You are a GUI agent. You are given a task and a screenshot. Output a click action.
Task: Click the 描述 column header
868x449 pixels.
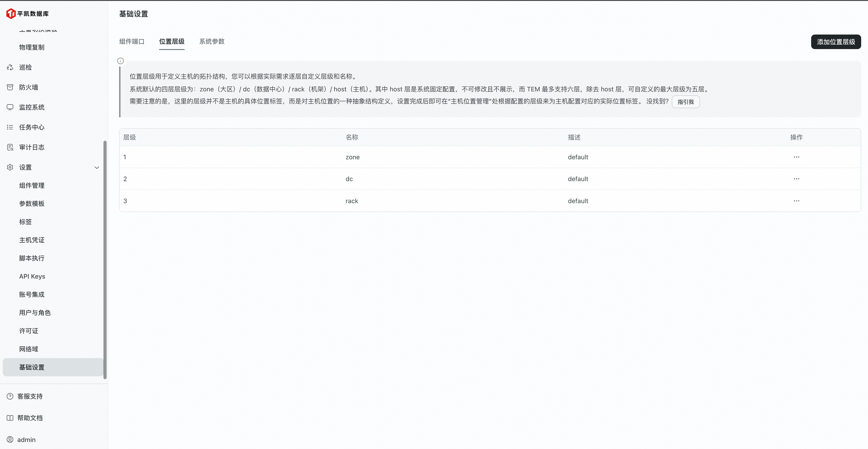[x=574, y=137]
